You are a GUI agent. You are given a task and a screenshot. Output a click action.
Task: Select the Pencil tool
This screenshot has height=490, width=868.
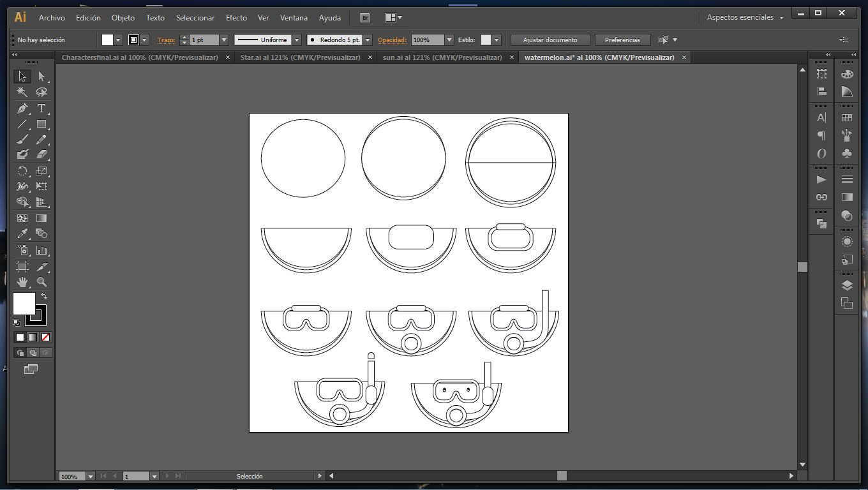click(x=41, y=139)
